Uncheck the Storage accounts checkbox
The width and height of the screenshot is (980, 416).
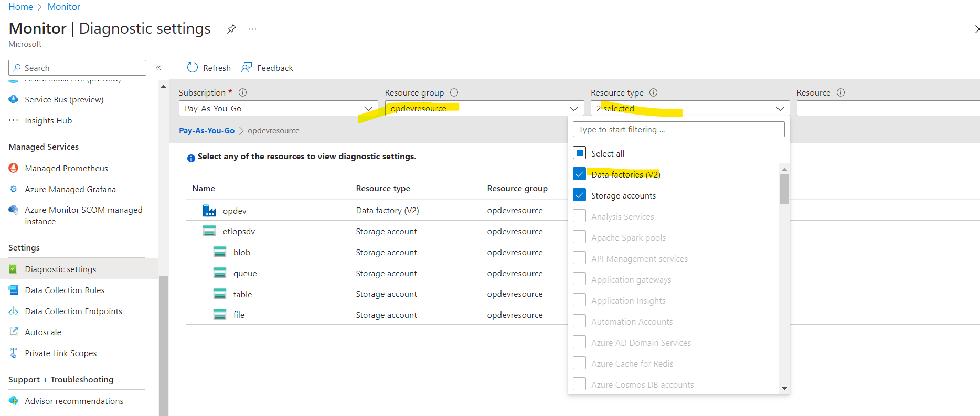coord(580,195)
